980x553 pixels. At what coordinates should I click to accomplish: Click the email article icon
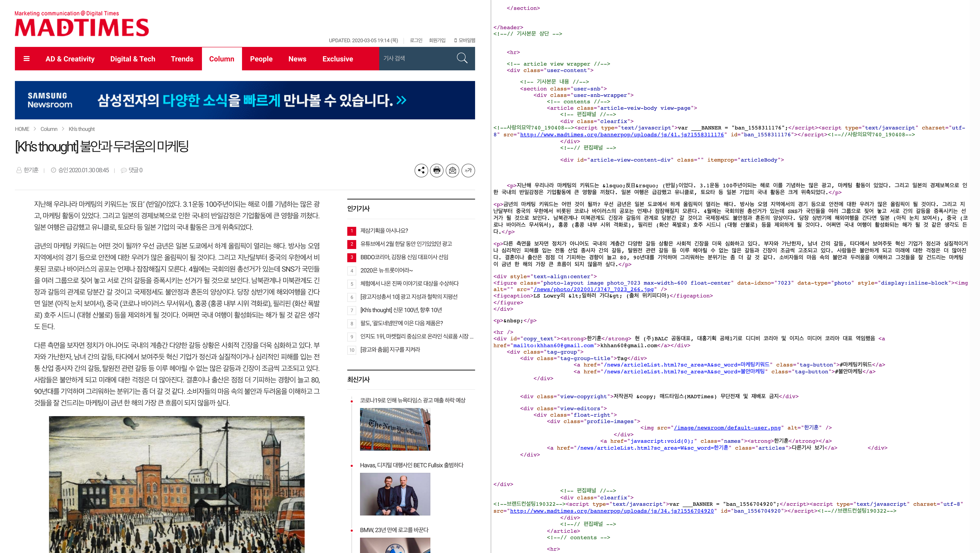(452, 170)
